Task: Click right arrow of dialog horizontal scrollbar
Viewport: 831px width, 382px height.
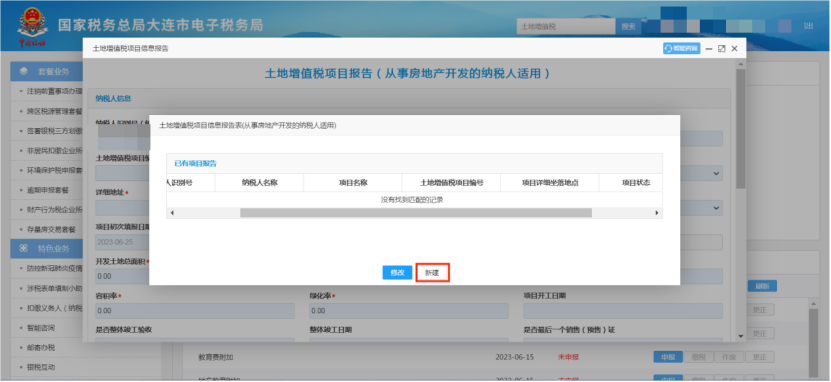Action: (x=657, y=212)
